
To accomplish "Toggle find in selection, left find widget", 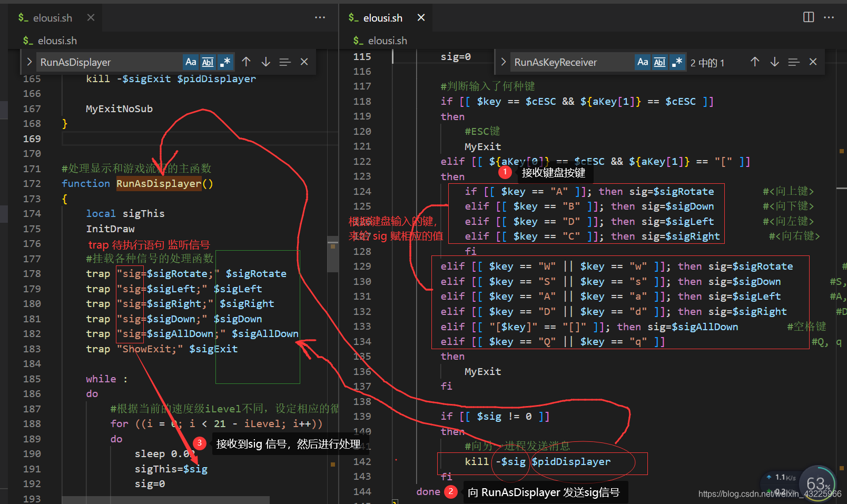I will (285, 62).
